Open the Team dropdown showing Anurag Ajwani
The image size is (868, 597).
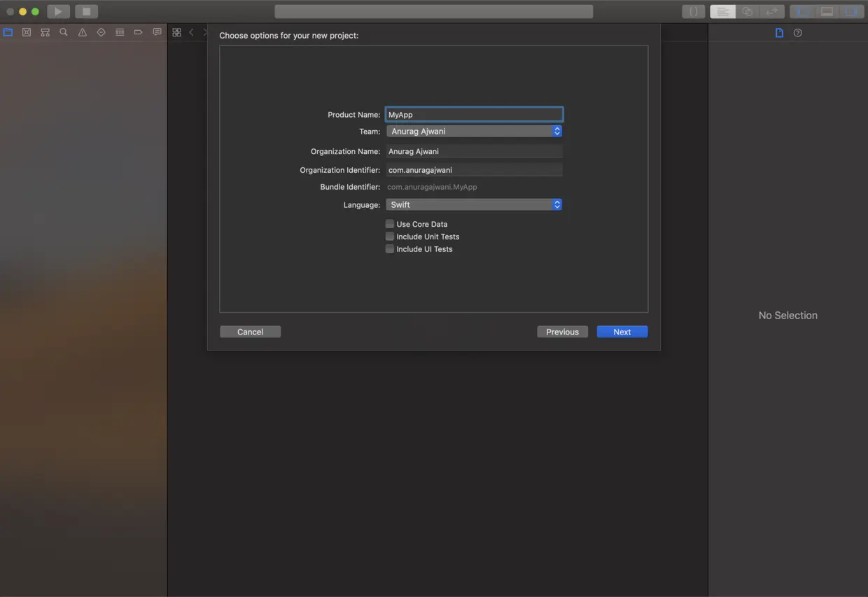(x=474, y=131)
